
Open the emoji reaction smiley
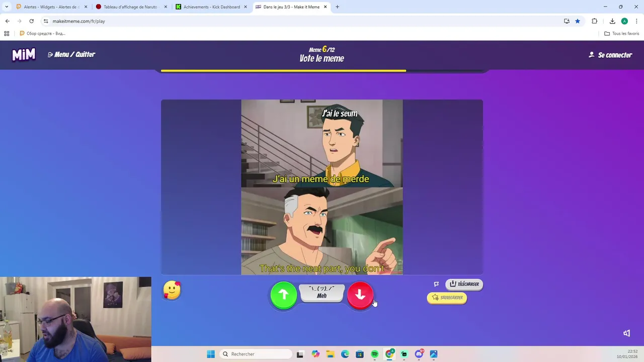tap(172, 290)
